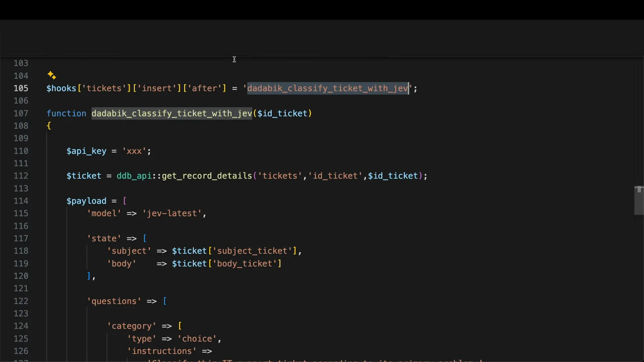Click the 'instructions' key on line 126
The height and width of the screenshot is (362, 644).
pyautogui.click(x=162, y=351)
